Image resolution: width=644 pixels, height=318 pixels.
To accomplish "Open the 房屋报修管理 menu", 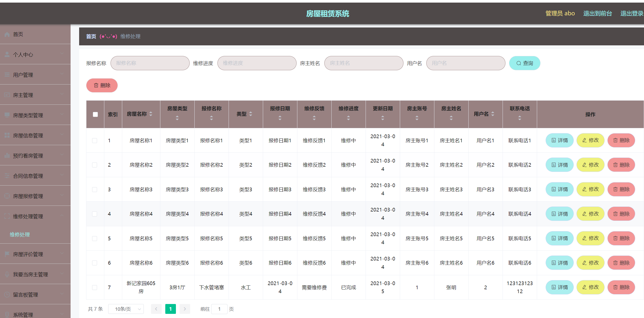I will (35, 196).
